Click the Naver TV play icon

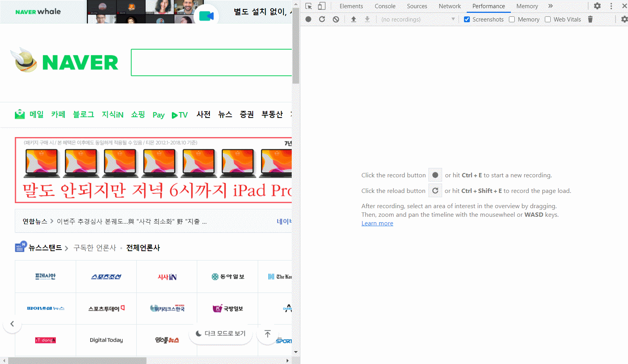pos(175,115)
